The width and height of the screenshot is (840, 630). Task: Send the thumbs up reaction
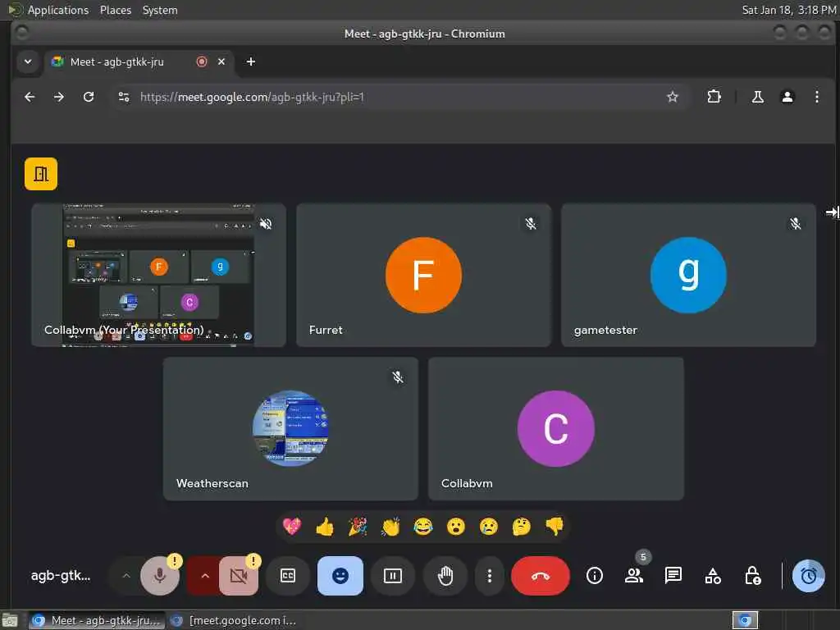pyautogui.click(x=325, y=527)
